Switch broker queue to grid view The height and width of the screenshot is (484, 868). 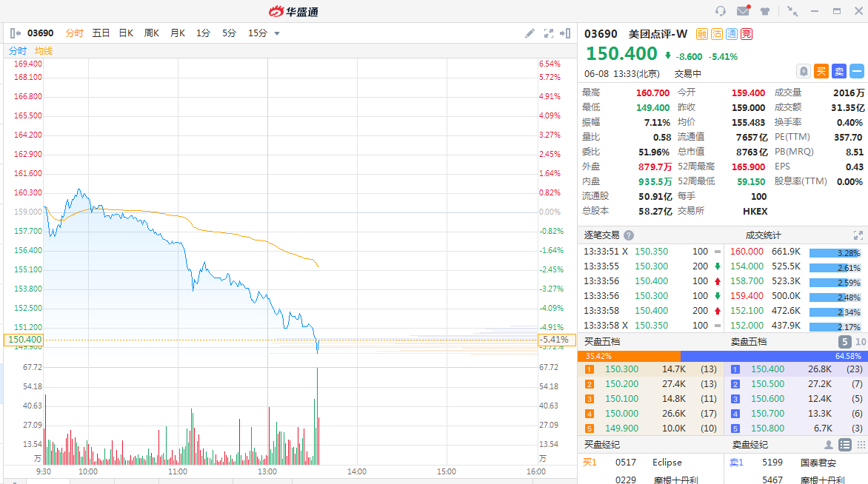click(x=861, y=445)
